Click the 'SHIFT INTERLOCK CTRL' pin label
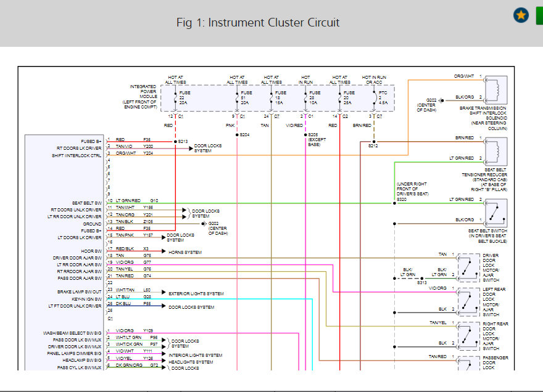Viewport: 543px width, 392px height. (x=77, y=156)
